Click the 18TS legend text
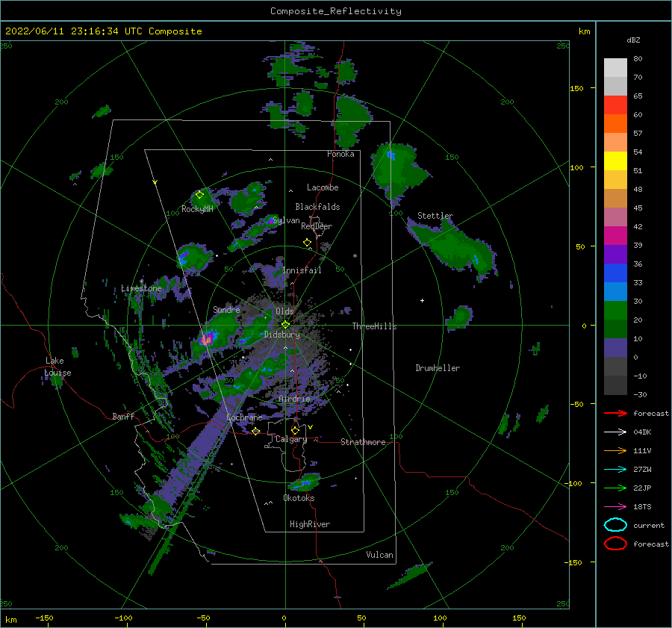The width and height of the screenshot is (672, 628). click(642, 507)
